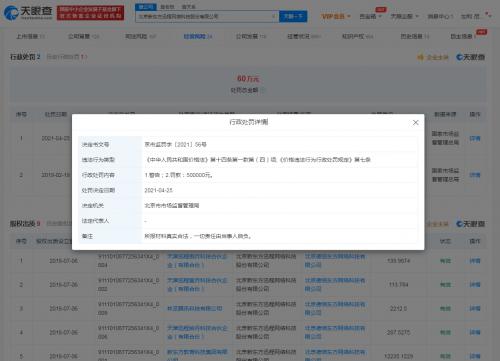Expand the 百宝箱 dropdown
The width and height of the screenshot is (500, 361).
click(x=370, y=16)
